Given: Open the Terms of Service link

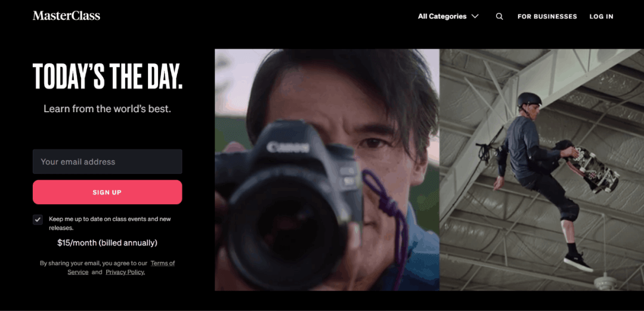Looking at the screenshot, I should coord(121,267).
